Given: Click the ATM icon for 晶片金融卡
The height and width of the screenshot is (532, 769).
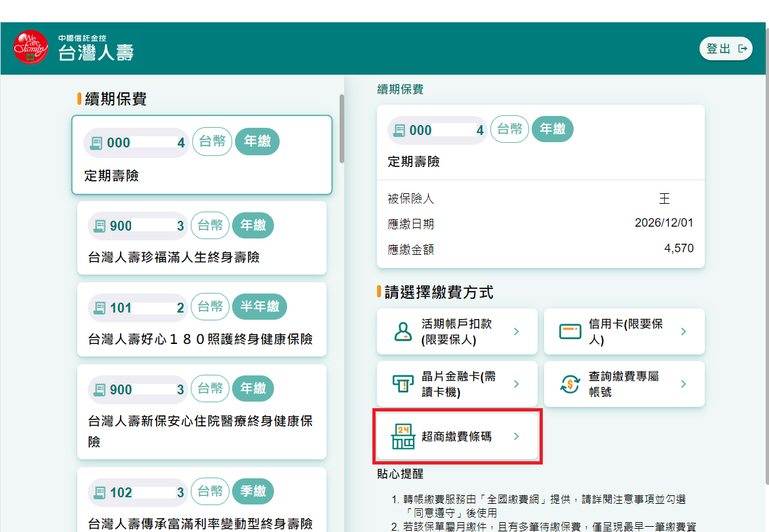Looking at the screenshot, I should pos(403,384).
